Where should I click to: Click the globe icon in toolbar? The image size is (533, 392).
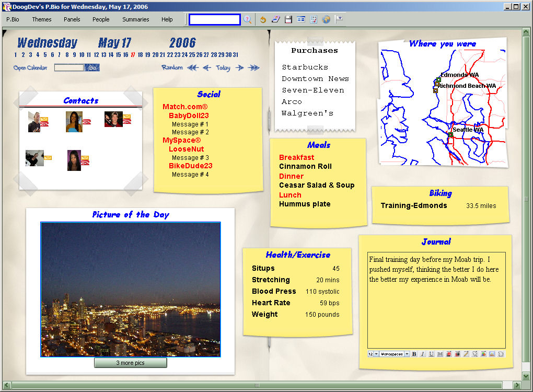tap(326, 19)
